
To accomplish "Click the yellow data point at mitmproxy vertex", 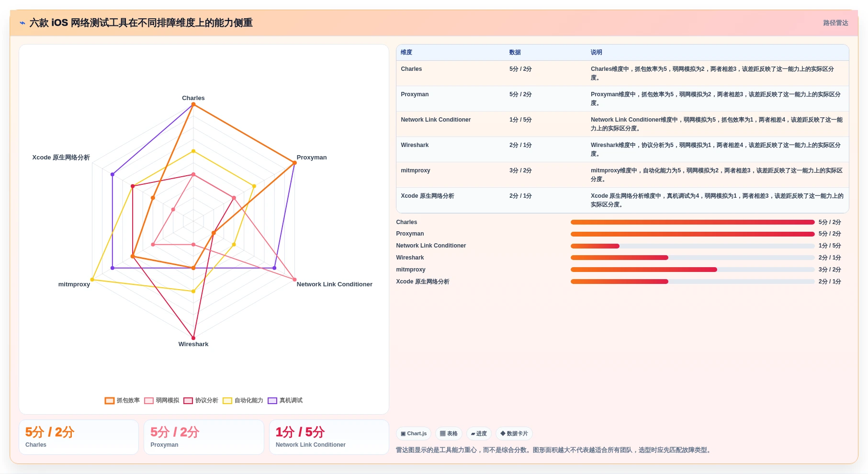I will [92, 280].
